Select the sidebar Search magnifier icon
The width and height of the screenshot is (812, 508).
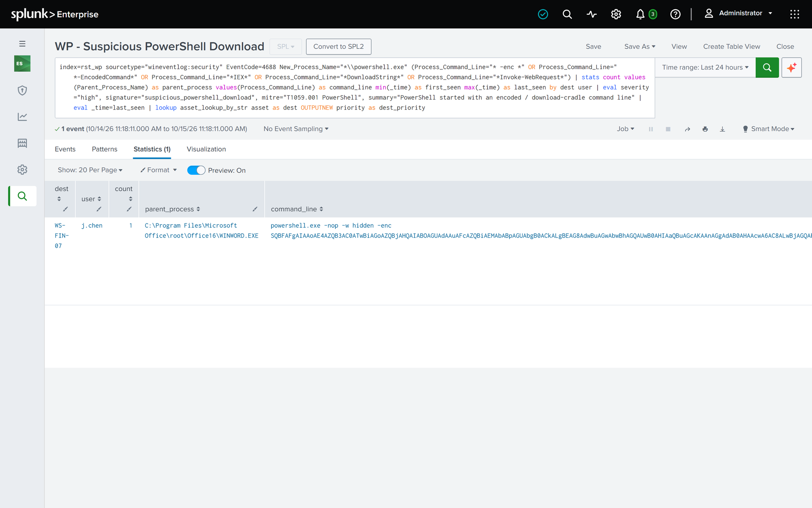[22, 196]
